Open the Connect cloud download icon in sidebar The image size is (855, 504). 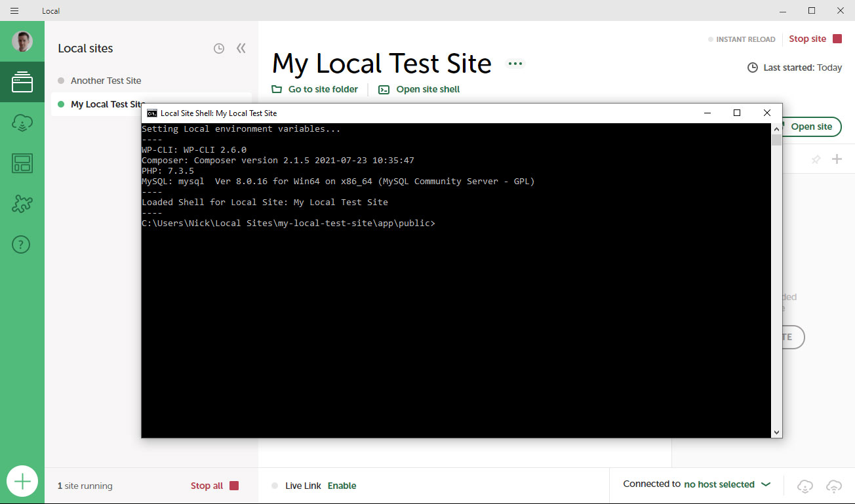click(x=22, y=123)
